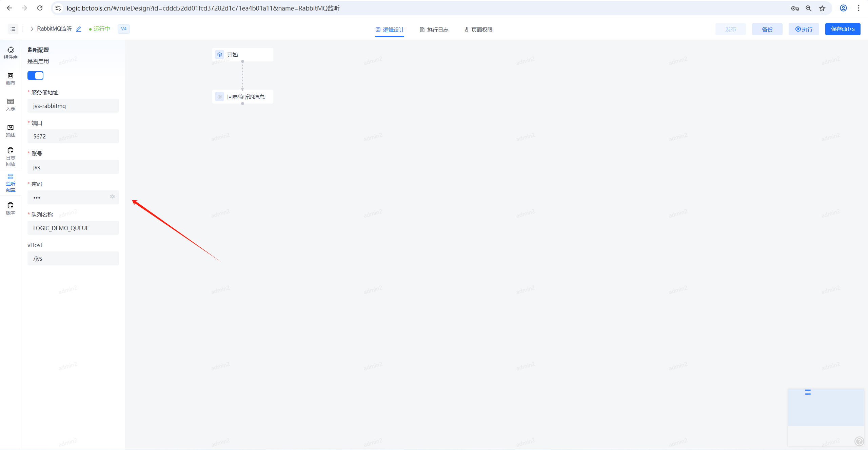Toggle the 是否启用 enable switch
868x450 pixels.
pos(35,75)
